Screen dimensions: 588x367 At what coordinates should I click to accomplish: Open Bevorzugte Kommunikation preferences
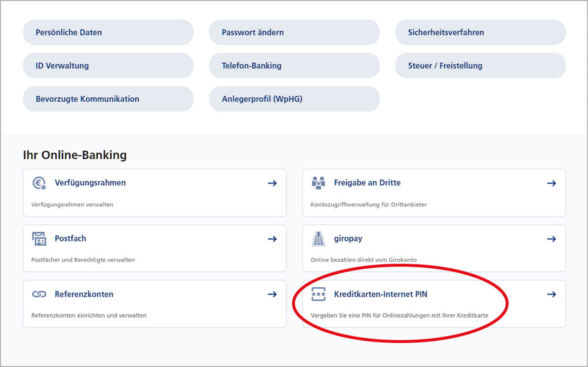click(x=108, y=99)
